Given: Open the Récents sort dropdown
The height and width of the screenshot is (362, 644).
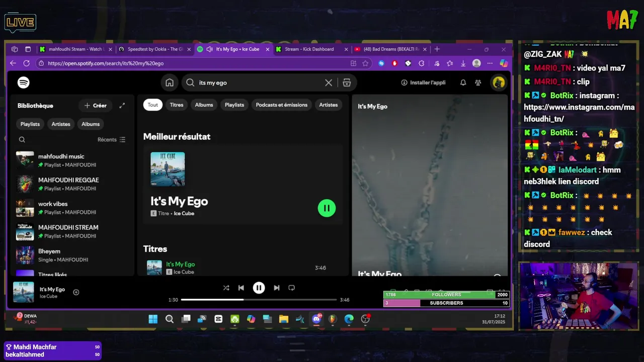Looking at the screenshot, I should point(111,140).
